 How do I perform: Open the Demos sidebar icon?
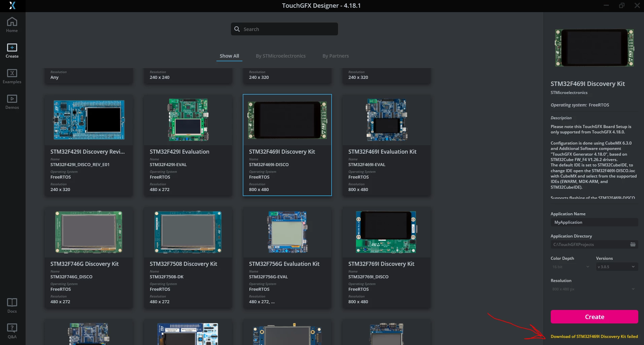(x=12, y=102)
